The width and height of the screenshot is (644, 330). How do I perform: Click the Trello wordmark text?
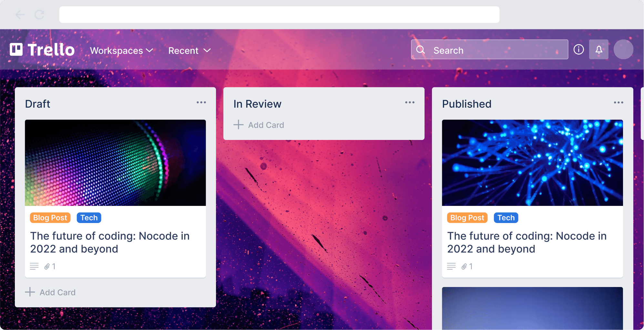51,50
